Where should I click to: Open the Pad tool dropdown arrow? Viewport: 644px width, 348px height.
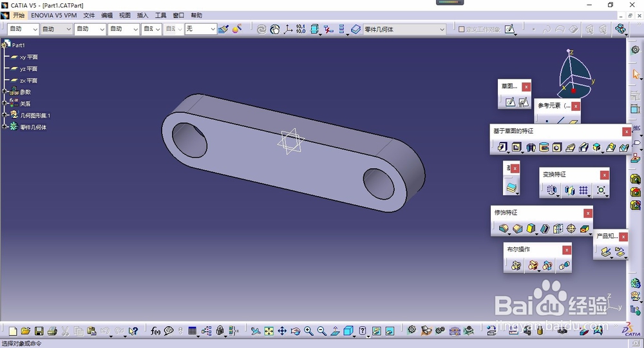pyautogui.click(x=507, y=152)
